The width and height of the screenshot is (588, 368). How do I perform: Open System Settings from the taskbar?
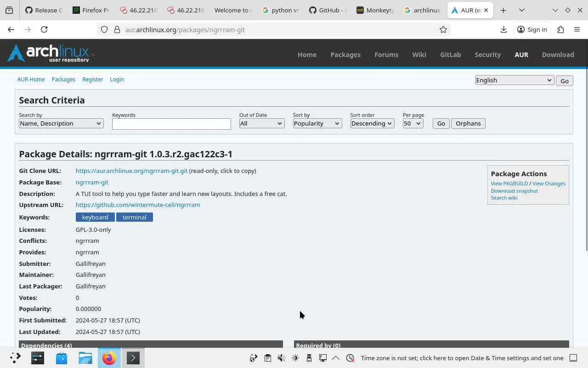(x=38, y=358)
